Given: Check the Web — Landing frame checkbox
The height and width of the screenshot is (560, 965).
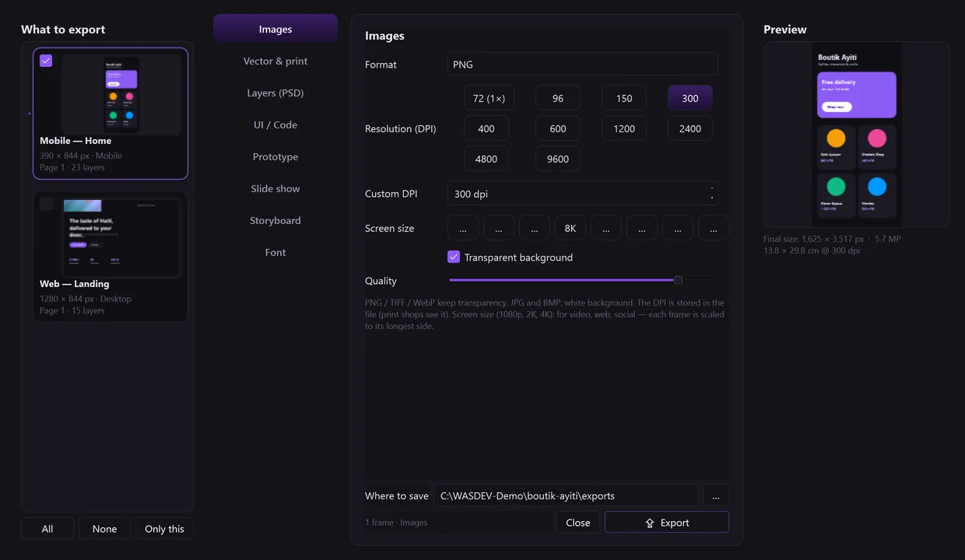Looking at the screenshot, I should (46, 204).
